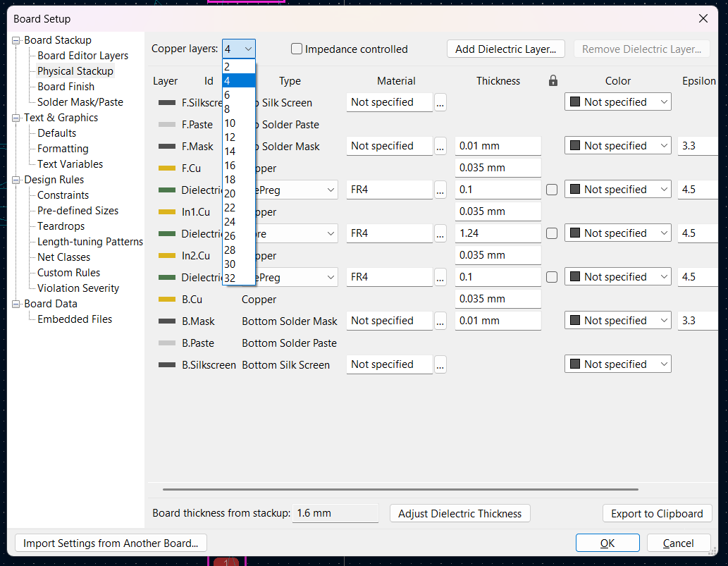Click the F.Cu thickness input field
The image size is (728, 566).
point(498,168)
